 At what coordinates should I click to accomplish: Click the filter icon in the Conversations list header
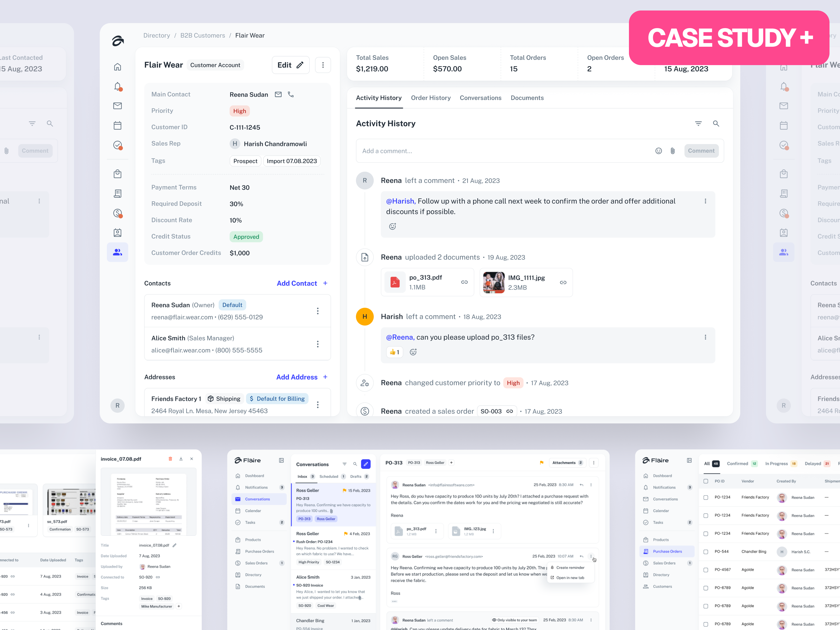(x=344, y=464)
